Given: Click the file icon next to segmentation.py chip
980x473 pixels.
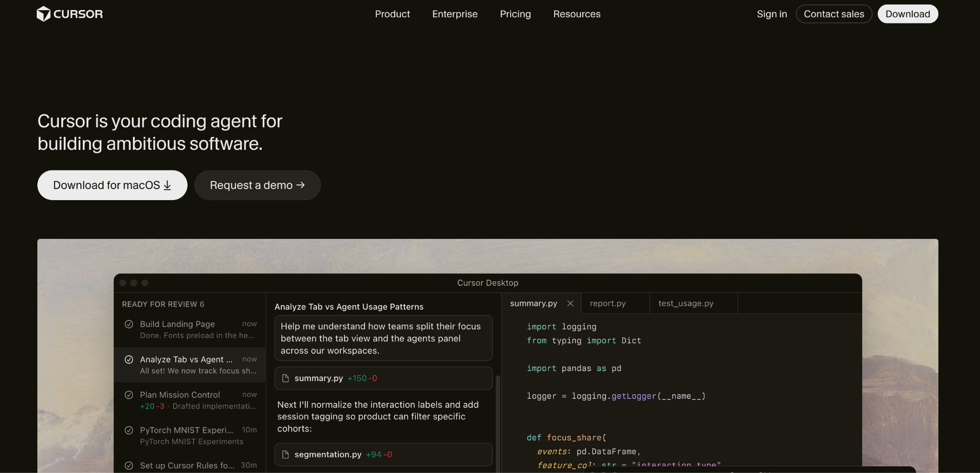Looking at the screenshot, I should pyautogui.click(x=286, y=454).
